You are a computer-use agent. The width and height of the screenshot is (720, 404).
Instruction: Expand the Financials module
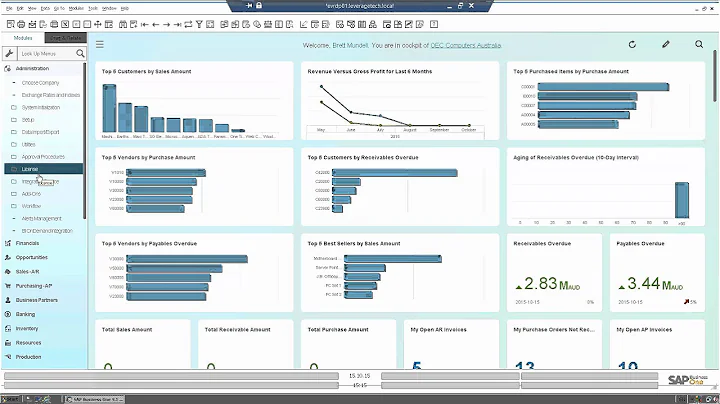point(28,243)
